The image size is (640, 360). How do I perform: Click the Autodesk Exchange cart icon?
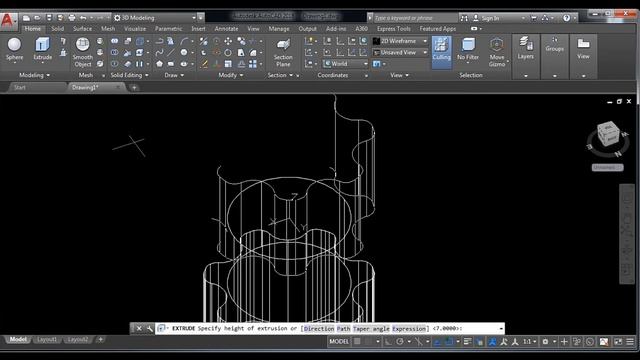click(x=534, y=18)
